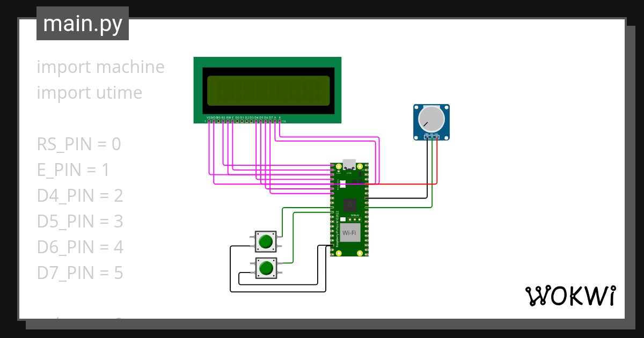
Task: Click the Wokwi logo
Action: tap(572, 295)
